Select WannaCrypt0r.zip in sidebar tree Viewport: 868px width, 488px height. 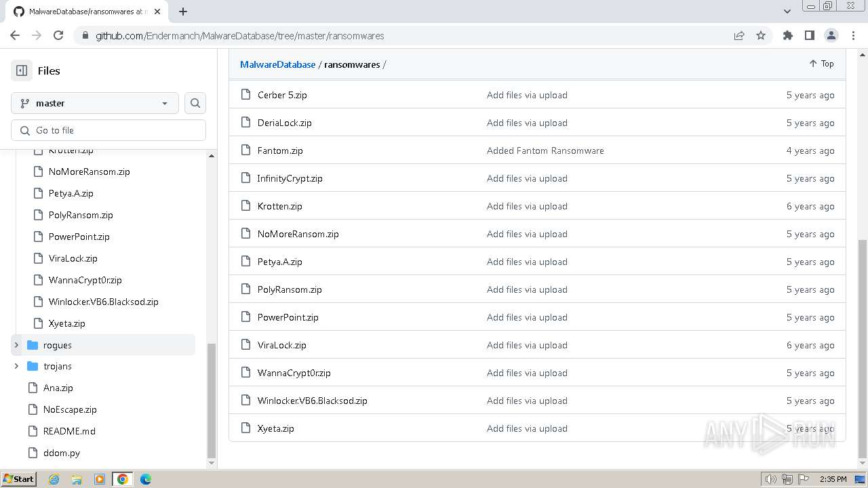coord(85,280)
